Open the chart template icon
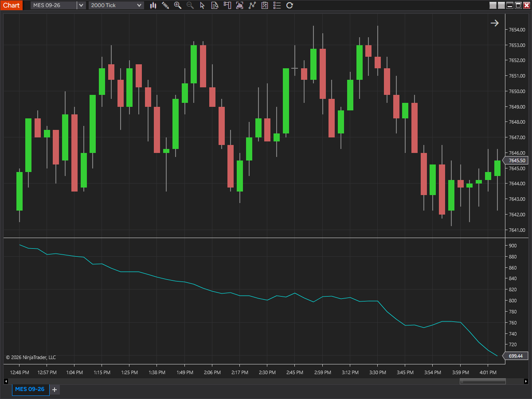Image resolution: width=532 pixels, height=399 pixels. [265, 5]
